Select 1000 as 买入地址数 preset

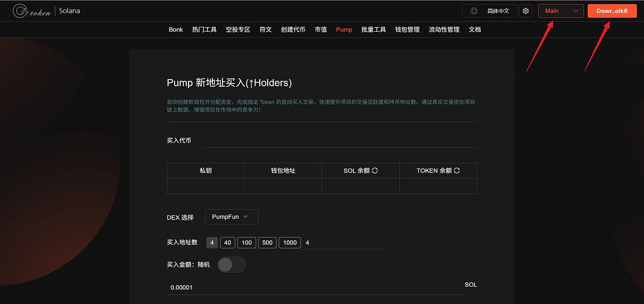tap(290, 242)
